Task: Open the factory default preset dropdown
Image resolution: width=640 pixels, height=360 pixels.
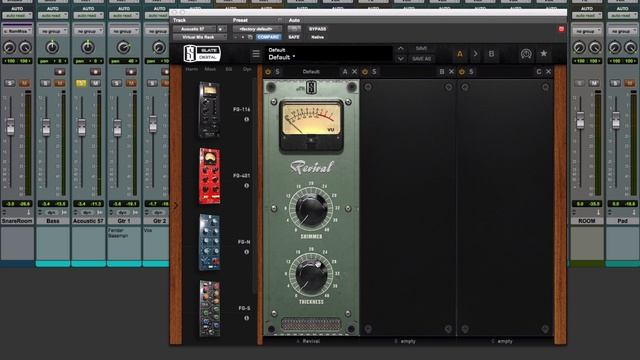Action: [x=257, y=29]
